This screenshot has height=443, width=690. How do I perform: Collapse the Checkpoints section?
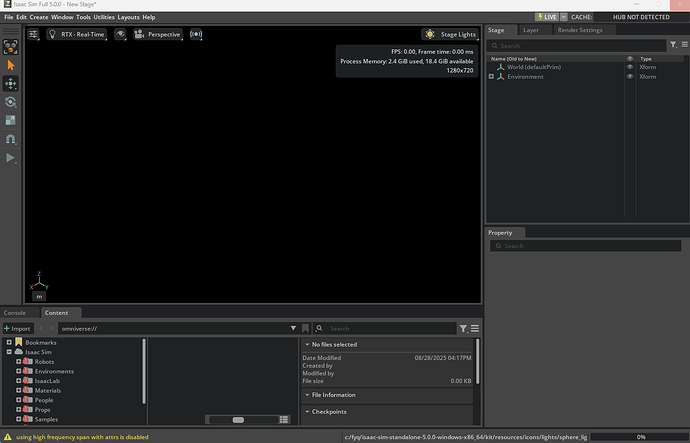pyautogui.click(x=307, y=412)
